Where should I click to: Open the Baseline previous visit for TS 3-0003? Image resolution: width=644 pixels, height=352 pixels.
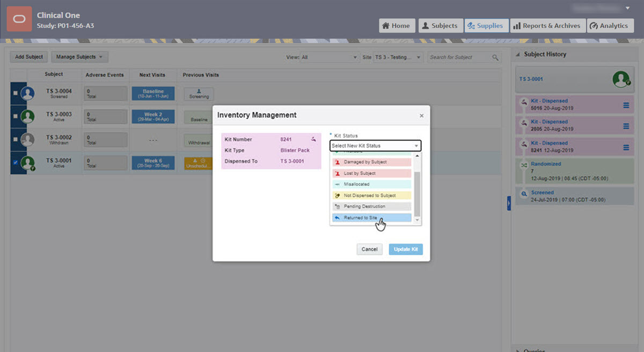point(199,118)
